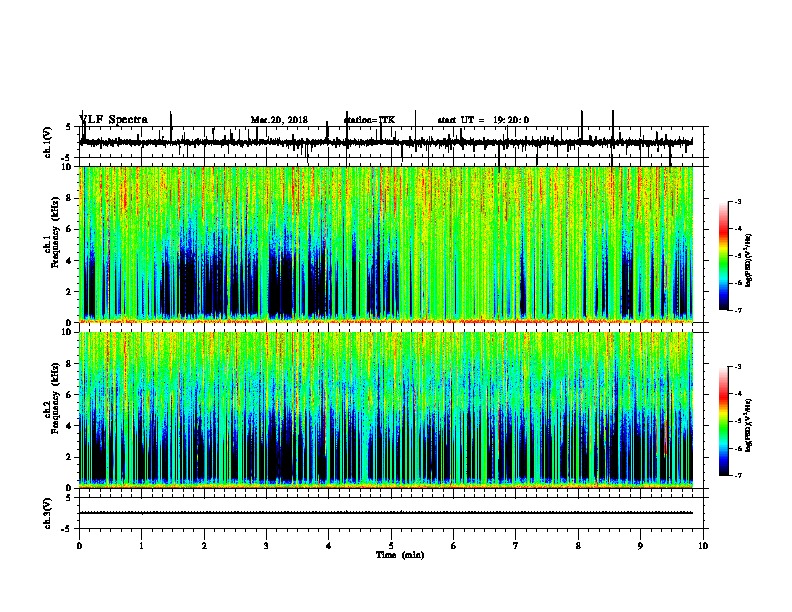Click the ch.1 spectrogram color scale bar
The width and height of the screenshot is (792, 612).
pyautogui.click(x=724, y=256)
